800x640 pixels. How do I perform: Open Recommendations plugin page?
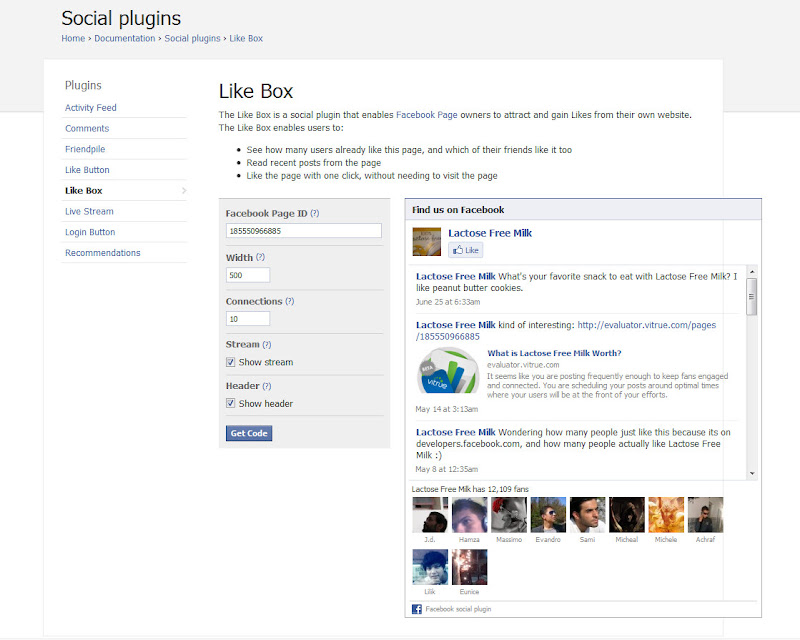pos(103,253)
